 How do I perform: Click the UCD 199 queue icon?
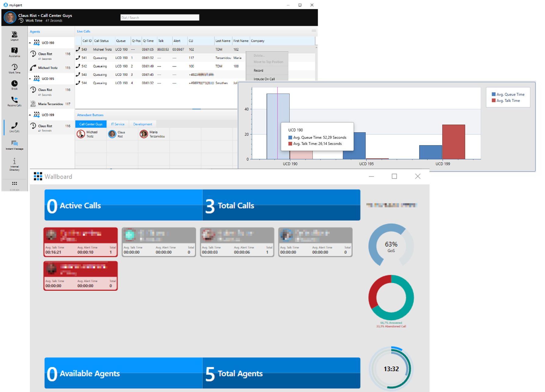(x=37, y=115)
